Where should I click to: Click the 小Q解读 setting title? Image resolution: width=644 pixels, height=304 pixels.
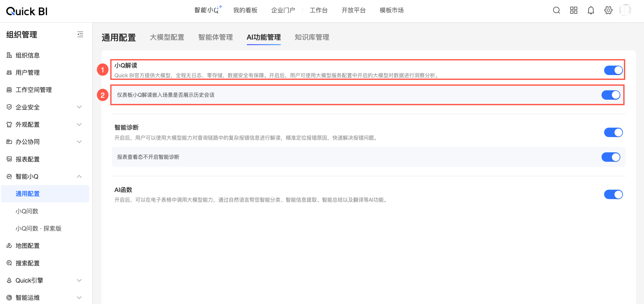coord(126,65)
